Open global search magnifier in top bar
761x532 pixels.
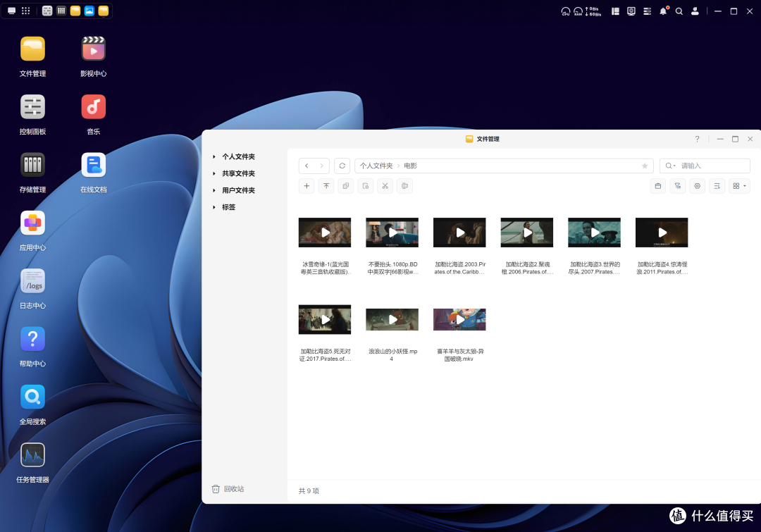tap(679, 11)
